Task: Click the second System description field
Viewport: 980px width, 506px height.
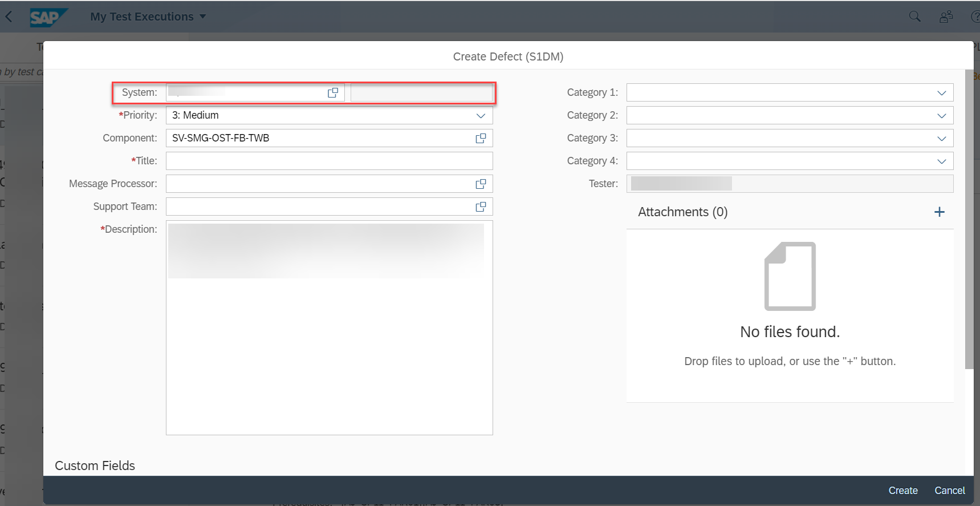Action: click(x=422, y=92)
